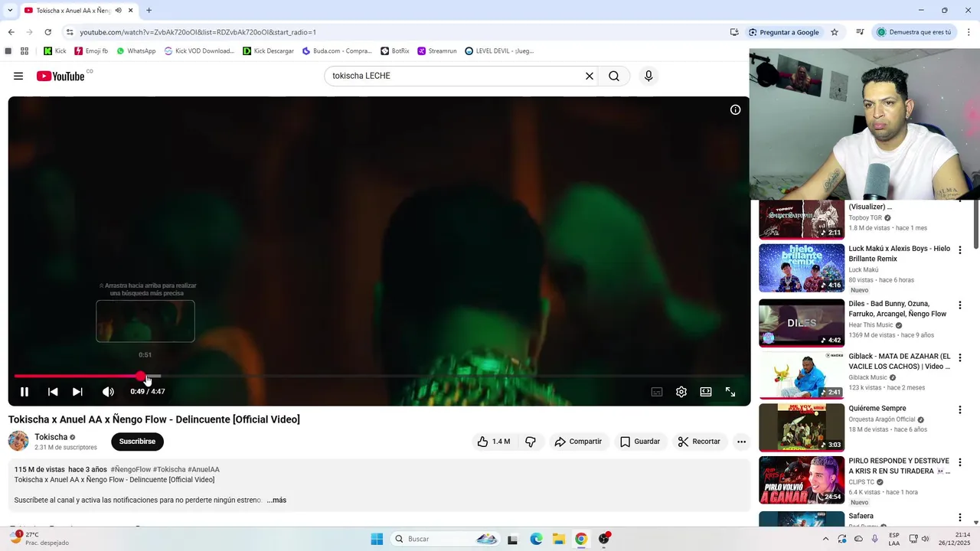
Task: Click the taskbar Buscar search box
Action: click(446, 539)
